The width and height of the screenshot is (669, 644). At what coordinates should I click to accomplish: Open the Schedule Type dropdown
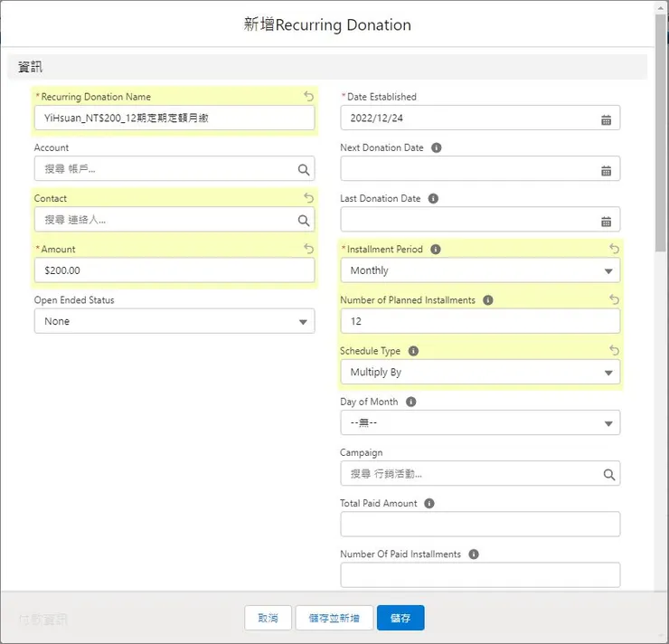coord(480,372)
